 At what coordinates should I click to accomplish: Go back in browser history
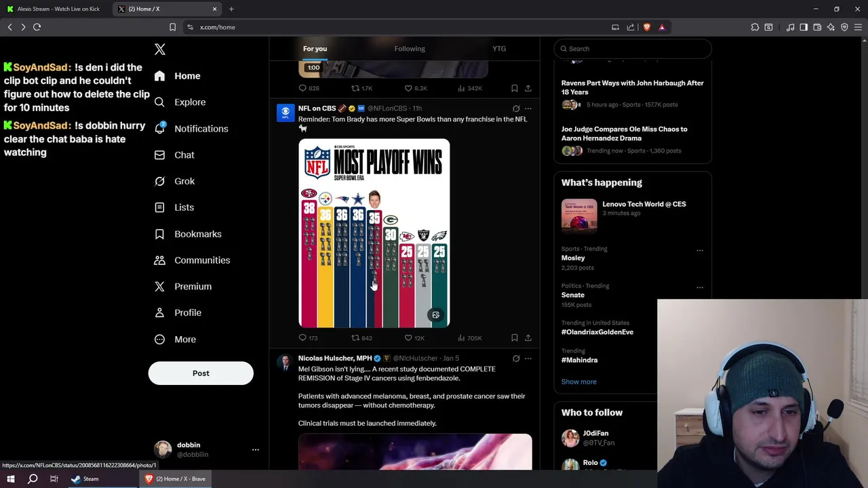click(10, 27)
